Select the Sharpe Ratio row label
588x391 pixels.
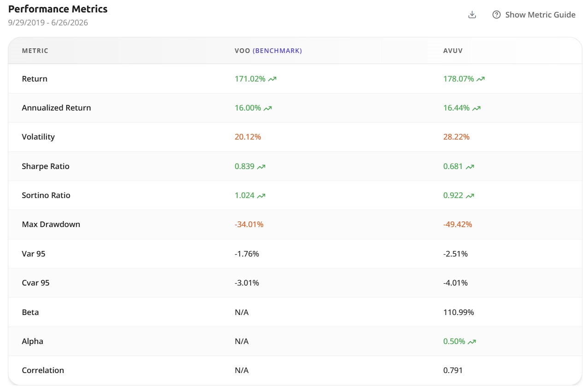click(46, 166)
